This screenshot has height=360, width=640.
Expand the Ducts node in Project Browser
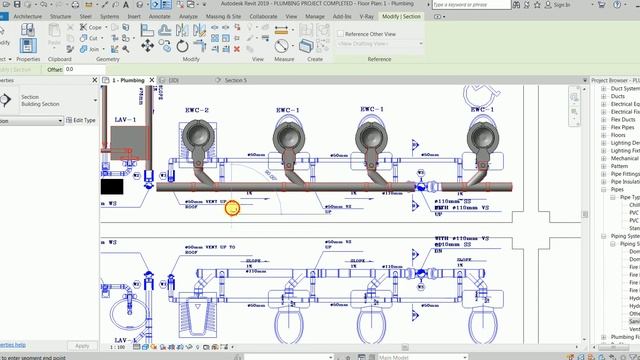(604, 96)
